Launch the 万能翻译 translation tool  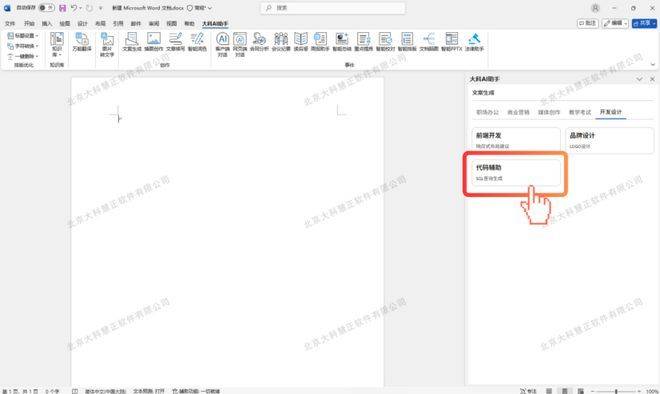pos(82,42)
